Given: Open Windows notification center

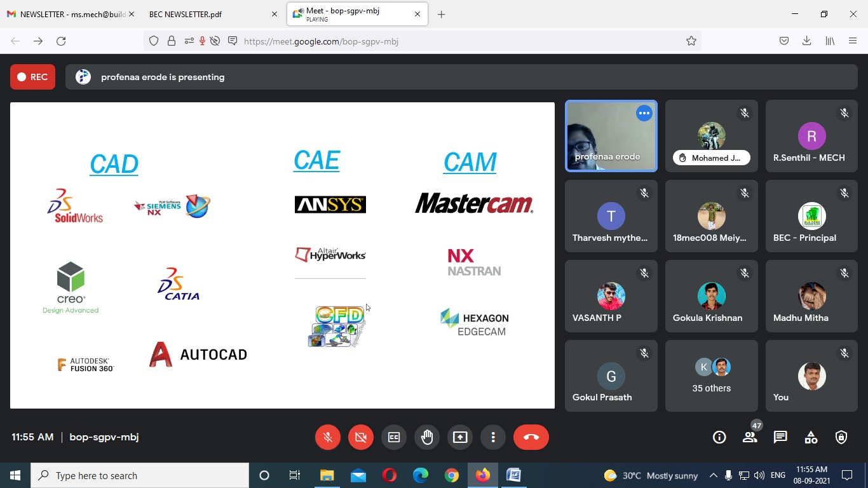Looking at the screenshot, I should (847, 475).
